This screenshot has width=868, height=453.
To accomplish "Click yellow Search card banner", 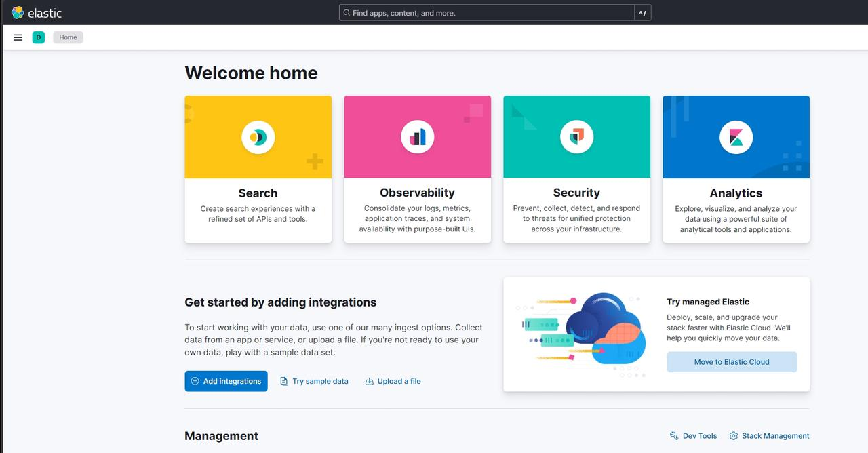I will pyautogui.click(x=258, y=137).
